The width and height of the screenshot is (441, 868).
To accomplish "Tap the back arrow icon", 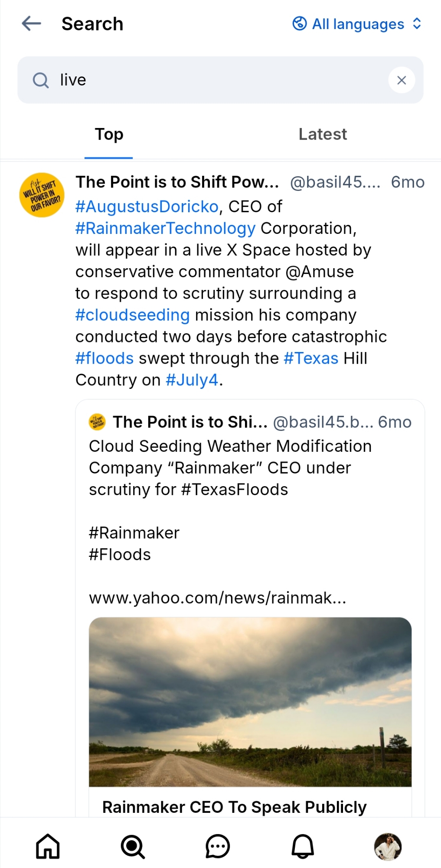I will (31, 23).
